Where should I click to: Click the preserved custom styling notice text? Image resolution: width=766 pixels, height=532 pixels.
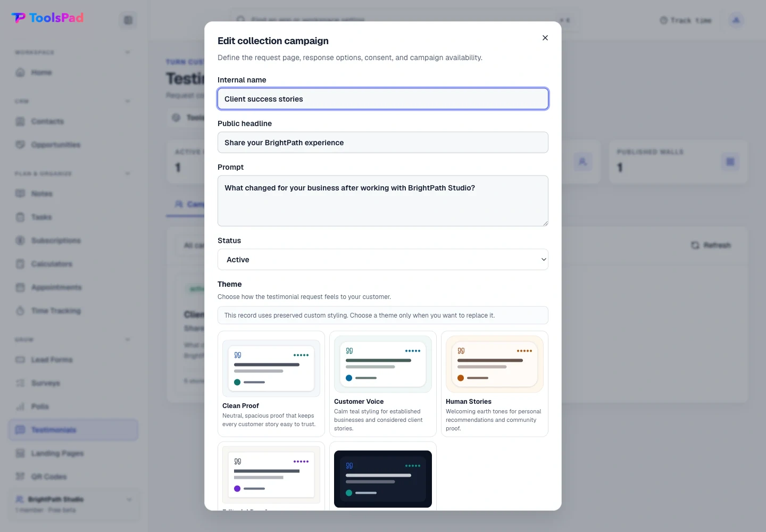point(360,315)
